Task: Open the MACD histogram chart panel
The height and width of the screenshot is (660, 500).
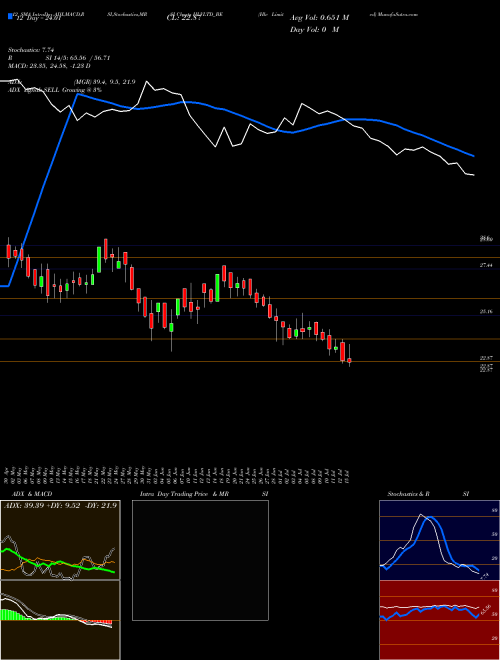Action: pyautogui.click(x=60, y=620)
